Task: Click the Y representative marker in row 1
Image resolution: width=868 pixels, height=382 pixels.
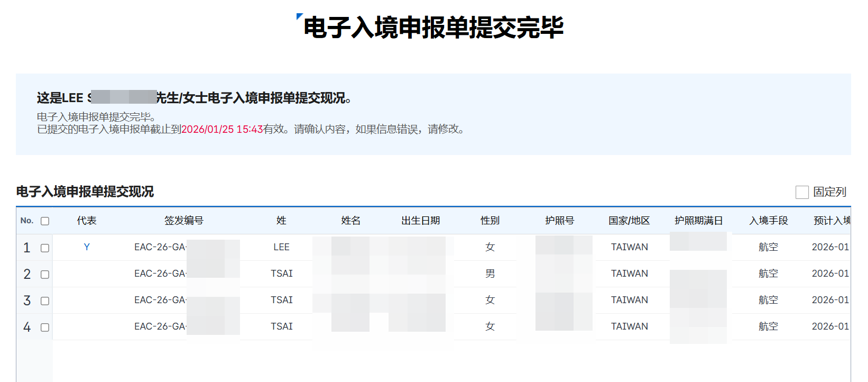Action: (87, 247)
